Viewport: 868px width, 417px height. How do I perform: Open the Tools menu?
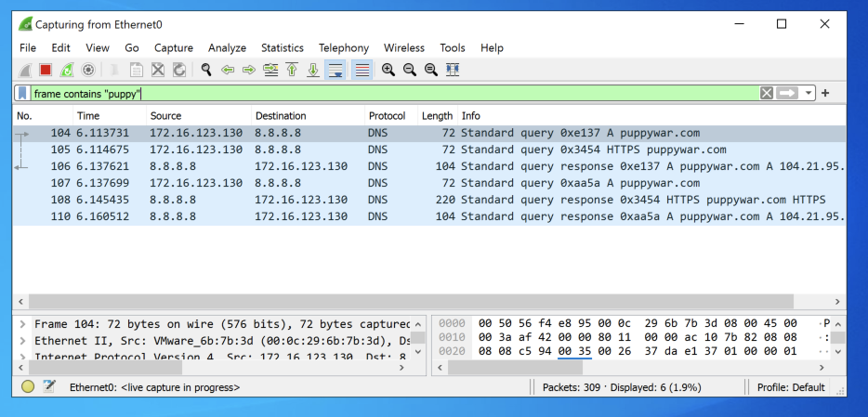453,48
